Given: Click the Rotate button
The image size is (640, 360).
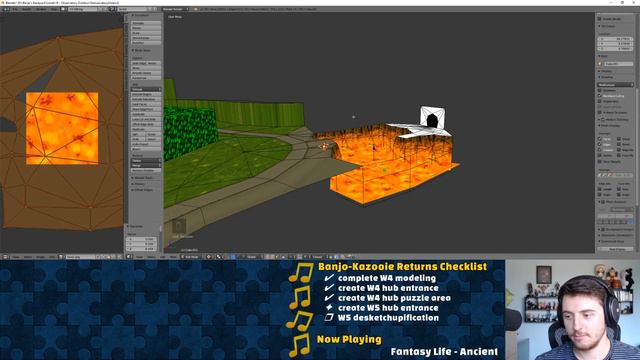Looking at the screenshot, I should [x=146, y=28].
